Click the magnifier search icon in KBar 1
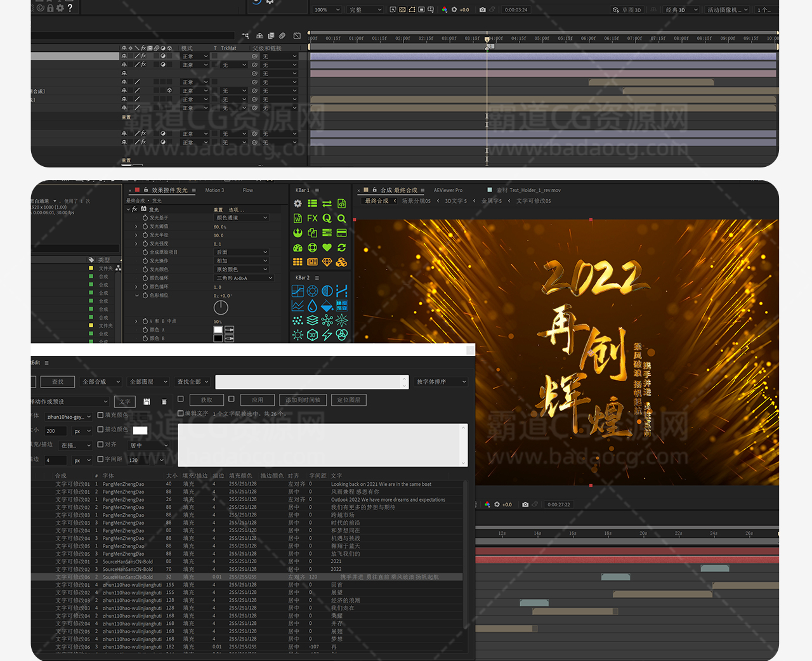The height and width of the screenshot is (661, 812). point(341,218)
